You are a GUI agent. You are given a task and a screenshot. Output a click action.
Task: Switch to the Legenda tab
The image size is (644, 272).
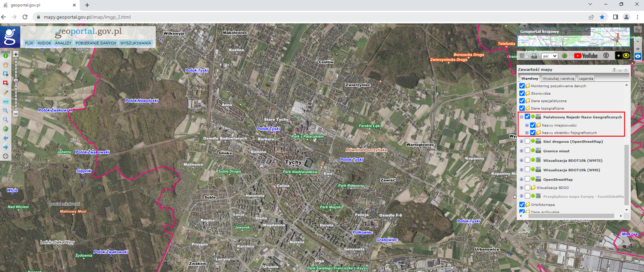click(x=586, y=79)
